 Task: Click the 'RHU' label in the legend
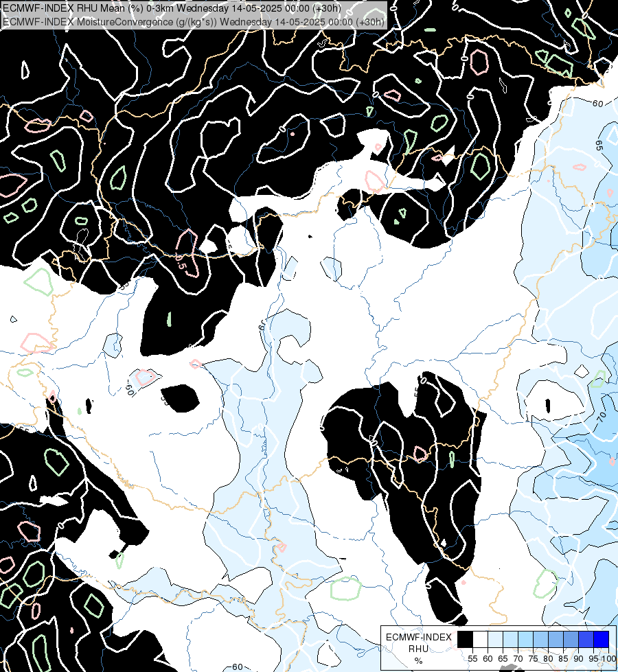tap(419, 649)
